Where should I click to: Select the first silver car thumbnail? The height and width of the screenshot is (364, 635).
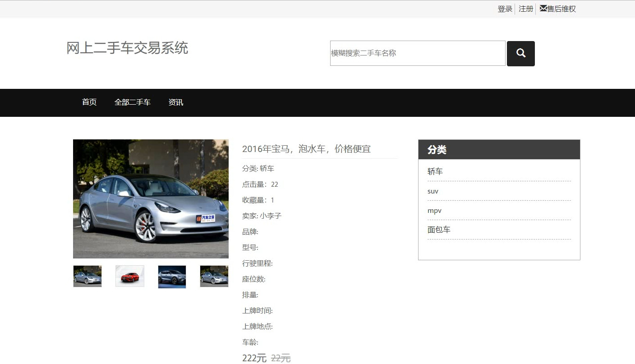[87, 276]
